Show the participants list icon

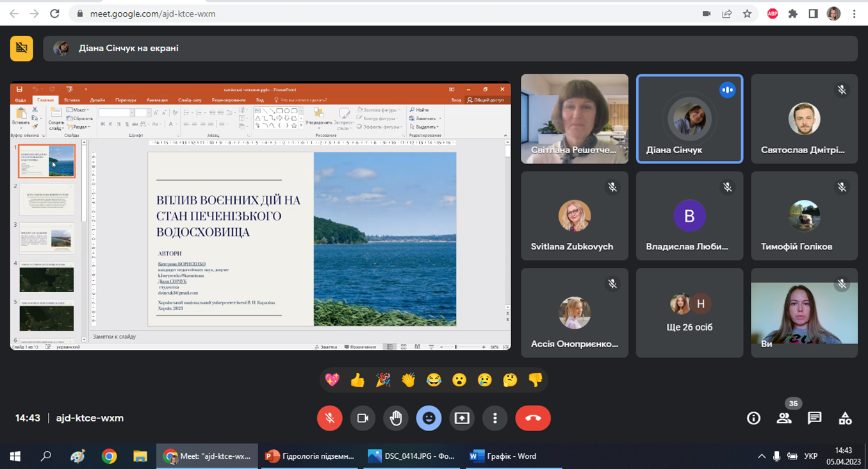784,418
